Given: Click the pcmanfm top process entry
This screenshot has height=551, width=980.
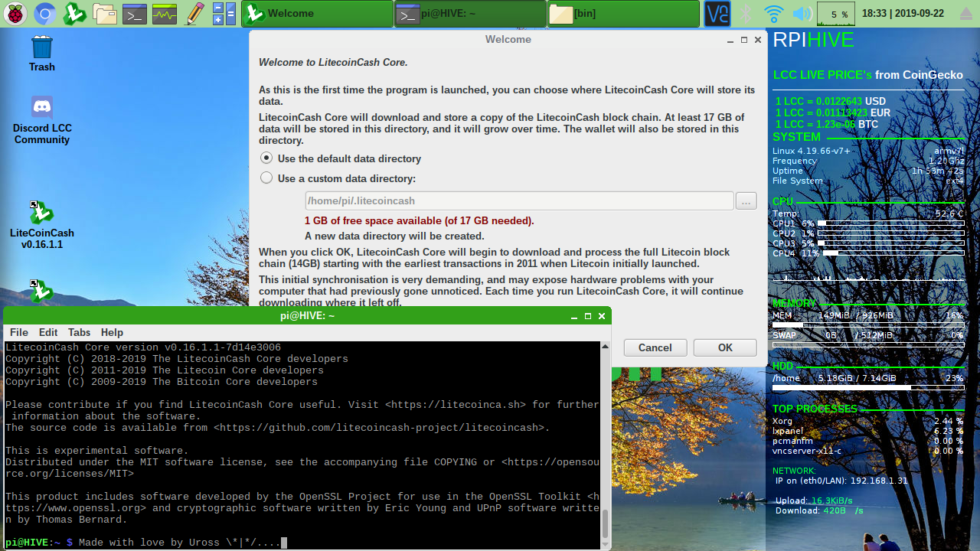Looking at the screenshot, I should click(868, 441).
